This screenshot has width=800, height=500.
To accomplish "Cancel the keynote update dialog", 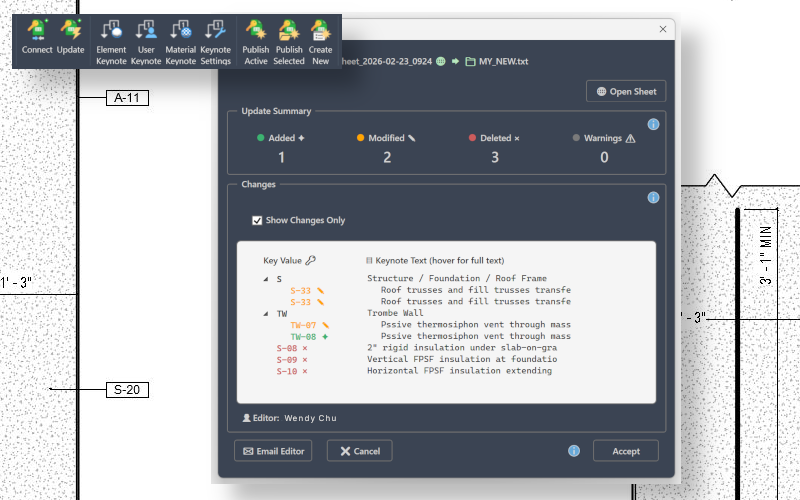I will (x=359, y=451).
